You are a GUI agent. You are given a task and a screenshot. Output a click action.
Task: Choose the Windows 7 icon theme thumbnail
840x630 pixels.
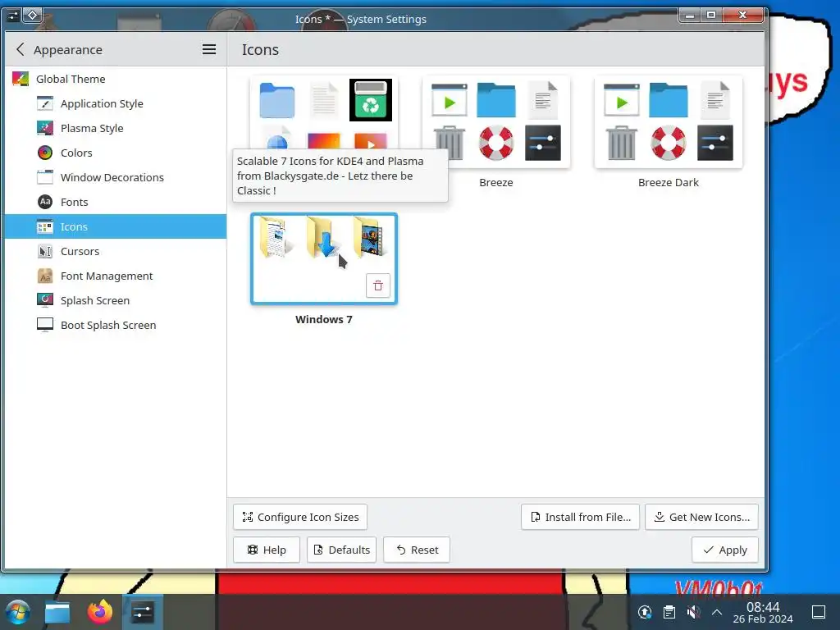point(323,258)
